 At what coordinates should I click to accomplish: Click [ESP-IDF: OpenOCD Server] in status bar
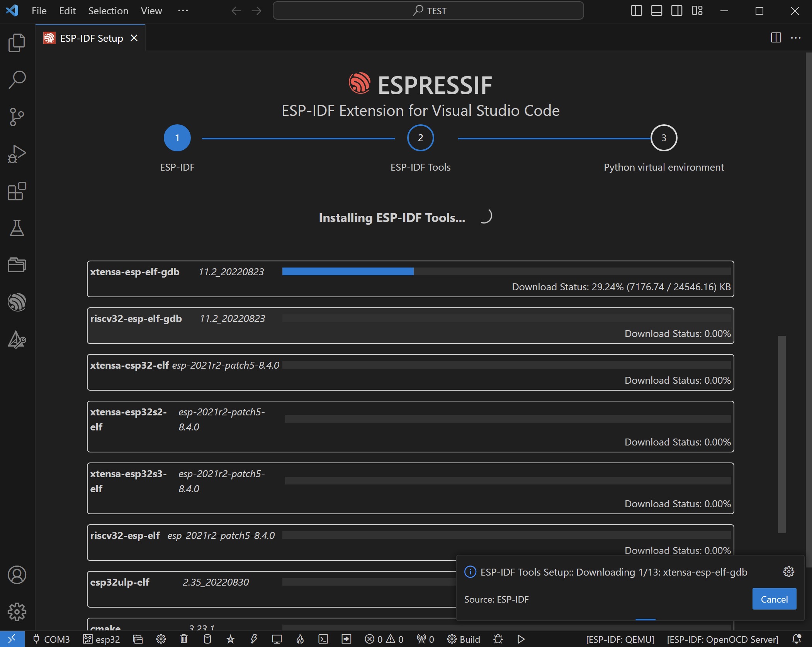click(x=722, y=639)
